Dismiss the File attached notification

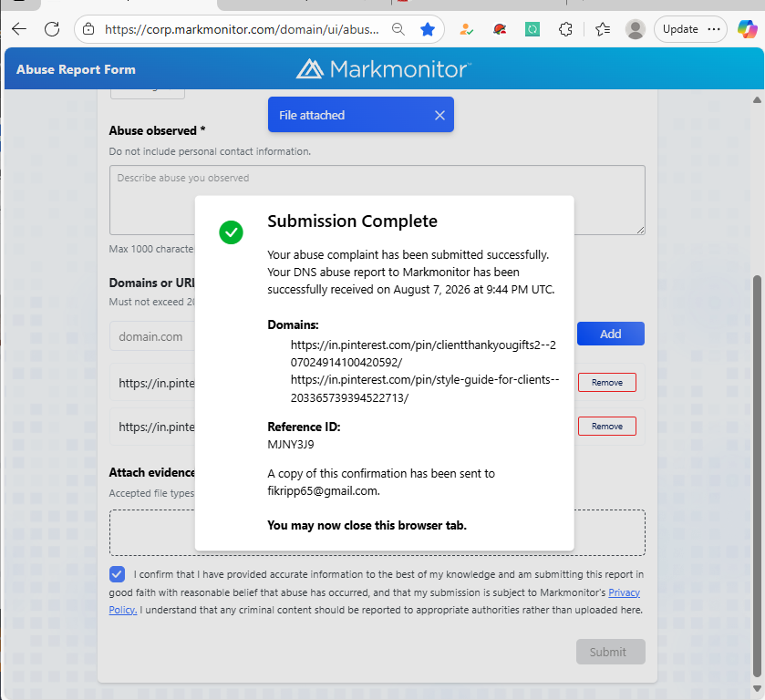(x=439, y=115)
